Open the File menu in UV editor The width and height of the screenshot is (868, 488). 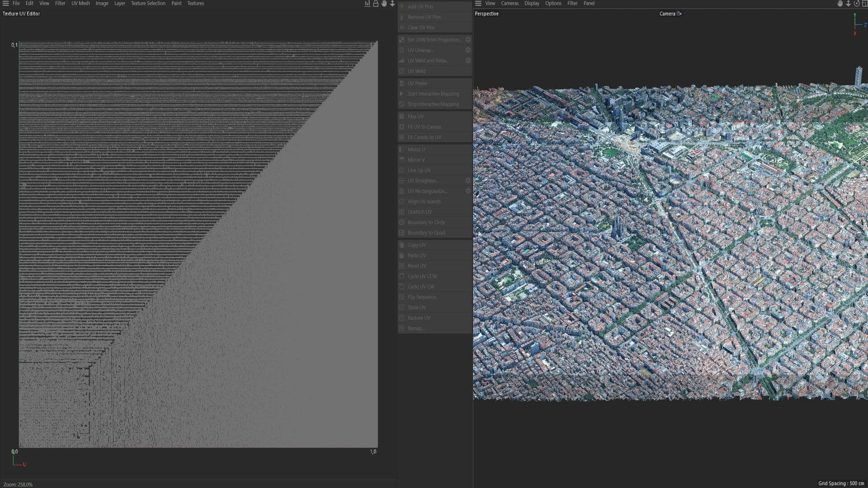tap(16, 3)
